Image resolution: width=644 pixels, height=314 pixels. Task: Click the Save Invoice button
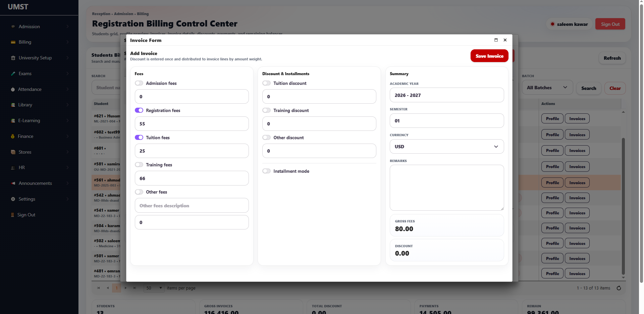489,56
